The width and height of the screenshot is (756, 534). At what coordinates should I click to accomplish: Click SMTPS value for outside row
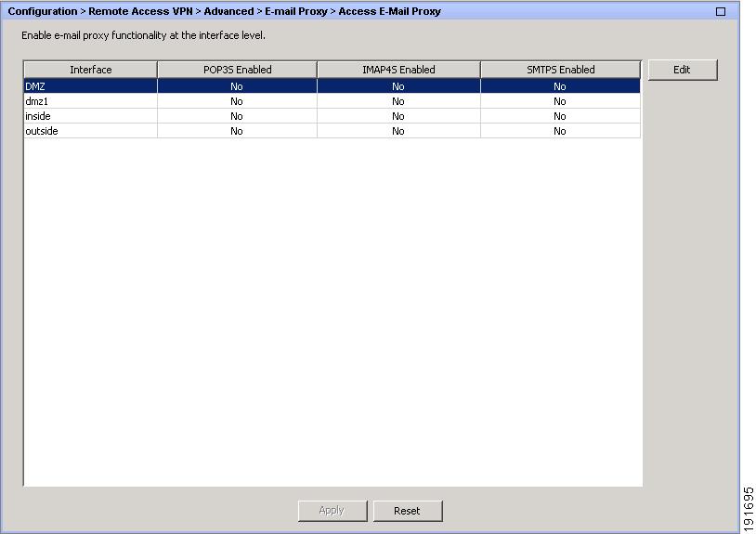point(560,131)
